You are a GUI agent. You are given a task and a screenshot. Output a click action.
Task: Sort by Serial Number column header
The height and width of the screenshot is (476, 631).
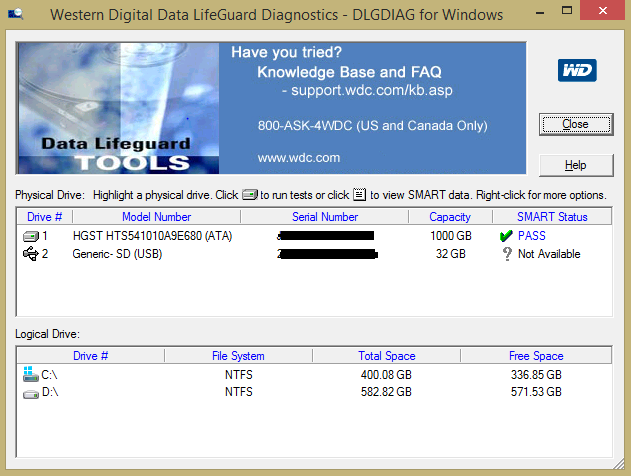click(x=325, y=217)
